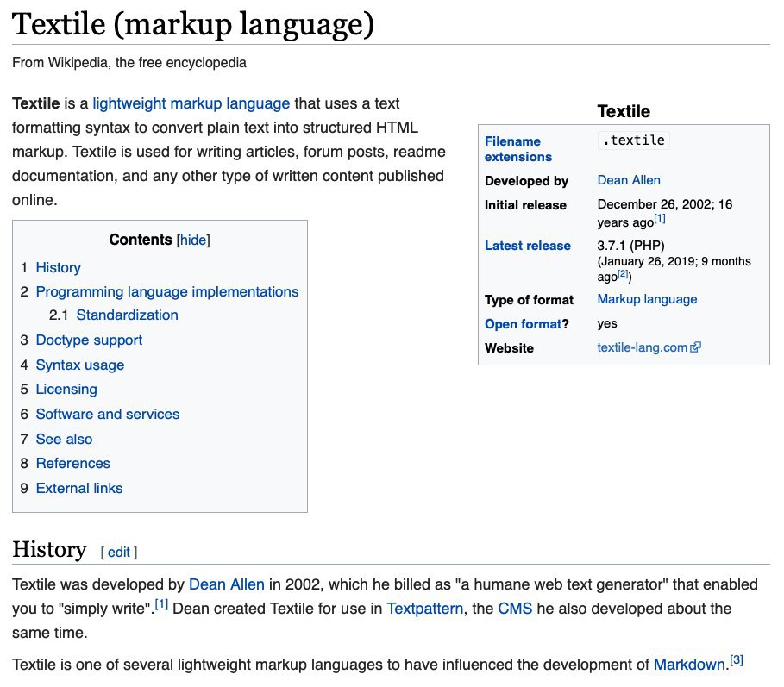Screen dimensions: 784x687
Task: Click the yes value for Open format
Action: 607,324
